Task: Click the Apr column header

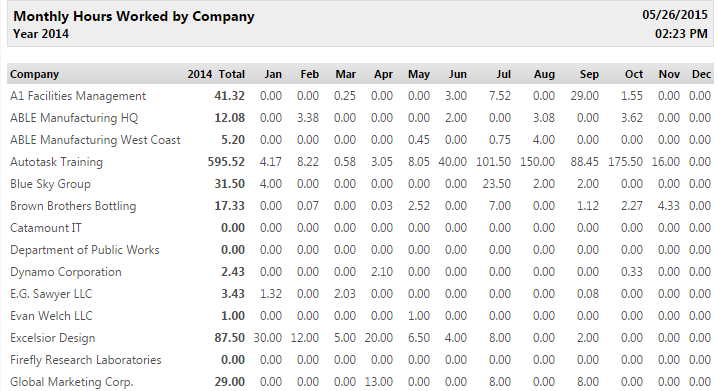Action: pos(383,74)
